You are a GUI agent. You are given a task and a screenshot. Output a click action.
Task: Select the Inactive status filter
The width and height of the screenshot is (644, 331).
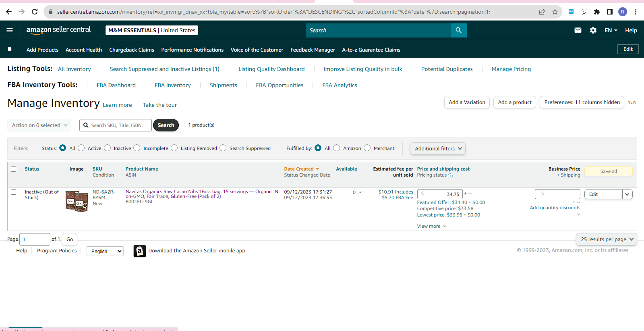pos(108,148)
